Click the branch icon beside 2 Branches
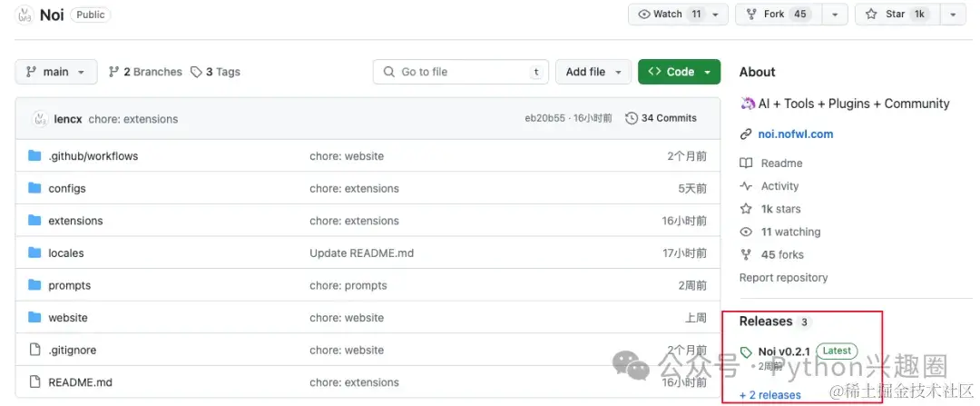980x406 pixels. pos(113,72)
